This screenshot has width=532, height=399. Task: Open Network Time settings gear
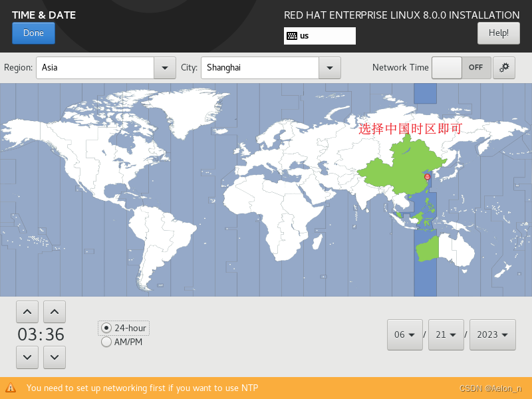tap(504, 68)
